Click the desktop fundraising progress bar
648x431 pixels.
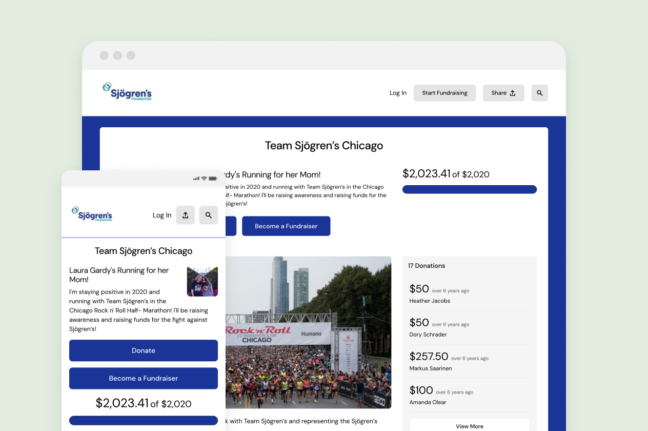469,189
